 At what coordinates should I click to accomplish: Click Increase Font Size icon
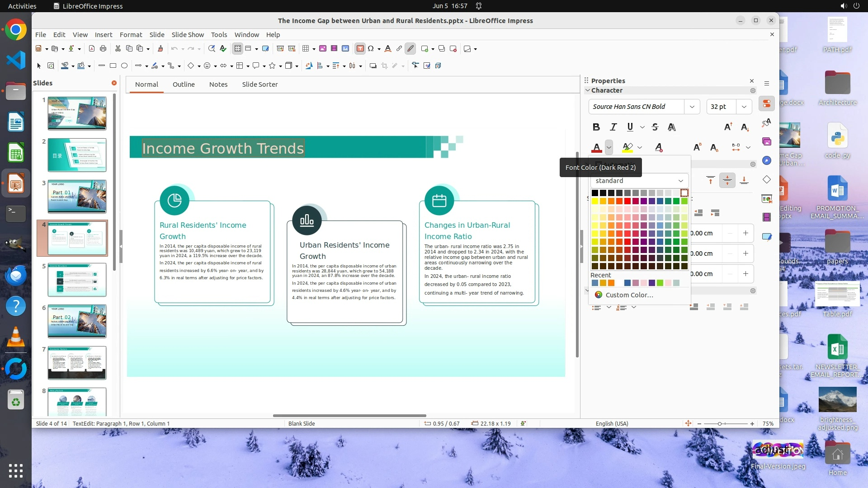pyautogui.click(x=728, y=127)
